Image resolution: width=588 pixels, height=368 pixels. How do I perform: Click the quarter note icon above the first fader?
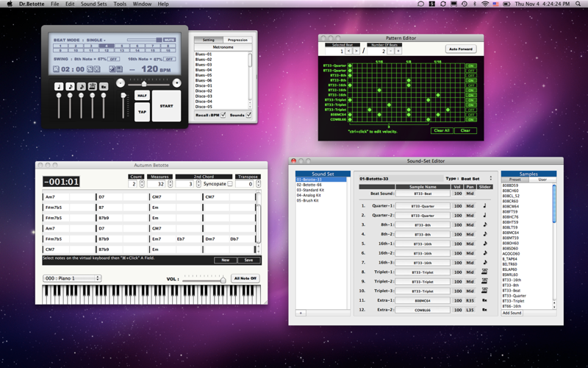(x=59, y=86)
